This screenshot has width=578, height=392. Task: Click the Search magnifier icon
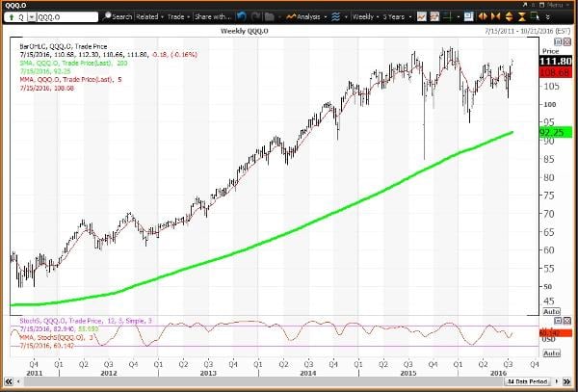tap(107, 16)
